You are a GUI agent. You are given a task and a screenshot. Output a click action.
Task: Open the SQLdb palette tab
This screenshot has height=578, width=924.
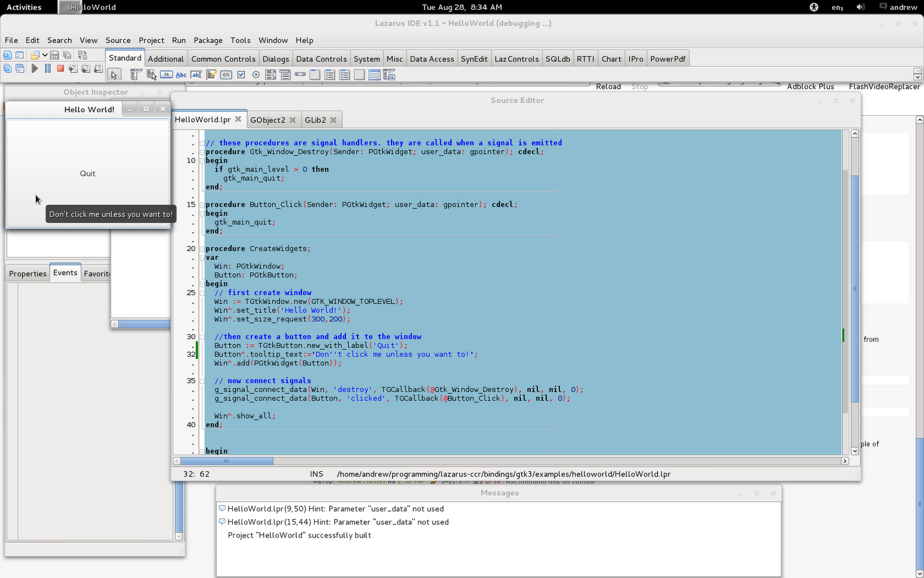click(x=558, y=59)
